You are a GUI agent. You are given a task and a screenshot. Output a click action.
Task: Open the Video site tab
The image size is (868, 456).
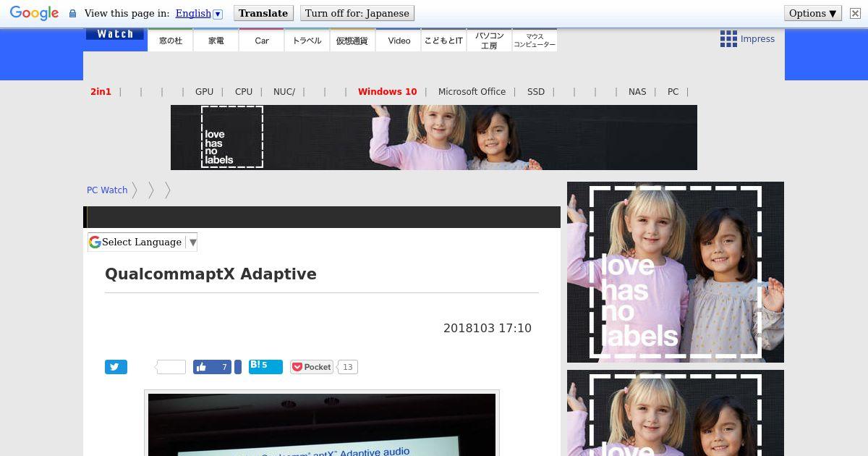click(399, 41)
